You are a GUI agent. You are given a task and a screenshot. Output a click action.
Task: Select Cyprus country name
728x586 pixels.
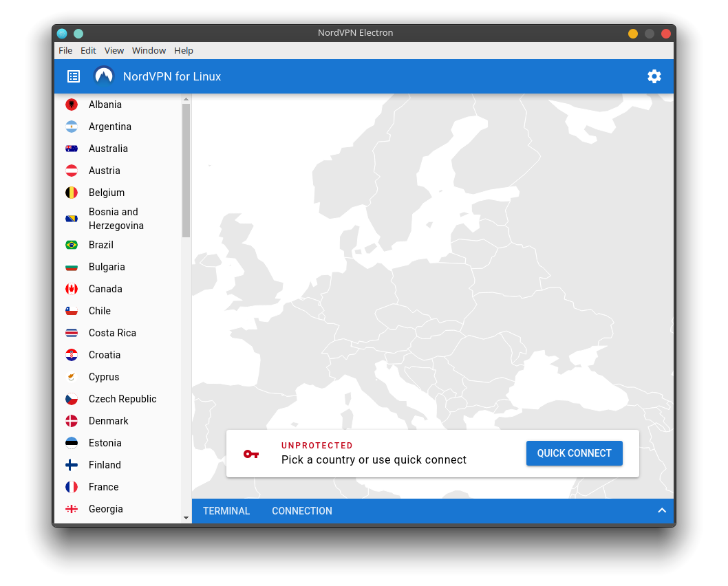point(104,377)
